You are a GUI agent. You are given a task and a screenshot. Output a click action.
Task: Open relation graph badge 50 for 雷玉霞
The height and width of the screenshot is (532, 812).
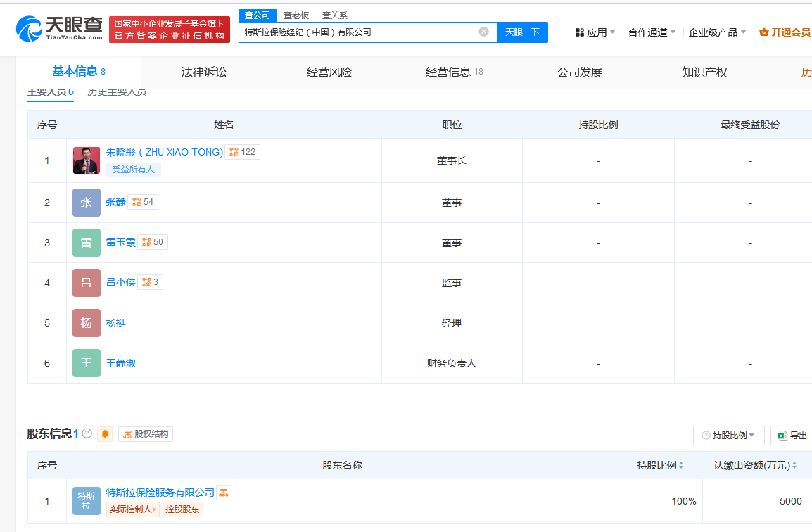point(152,242)
